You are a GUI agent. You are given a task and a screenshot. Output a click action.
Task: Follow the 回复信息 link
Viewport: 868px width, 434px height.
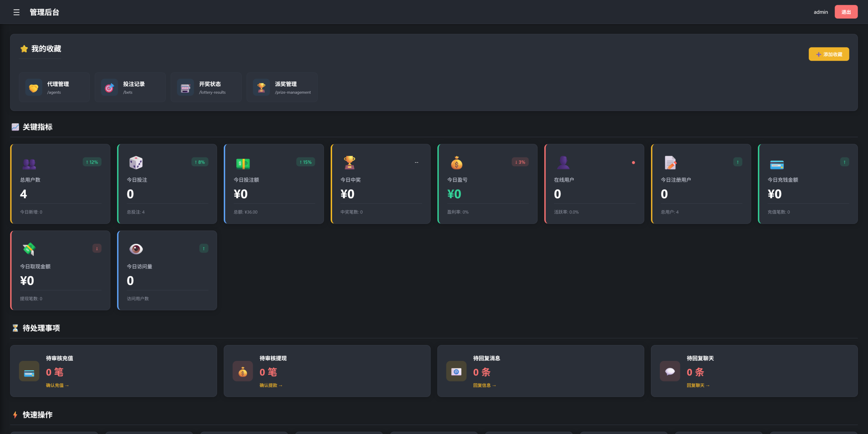click(485, 385)
